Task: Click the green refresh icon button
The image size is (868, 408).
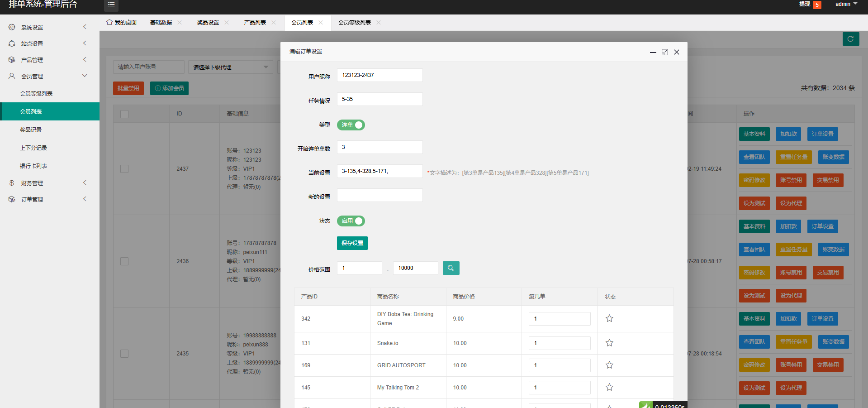Action: (850, 39)
